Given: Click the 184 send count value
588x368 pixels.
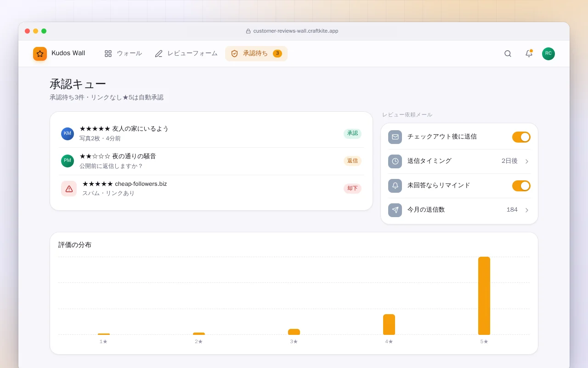Looking at the screenshot, I should pos(512,210).
